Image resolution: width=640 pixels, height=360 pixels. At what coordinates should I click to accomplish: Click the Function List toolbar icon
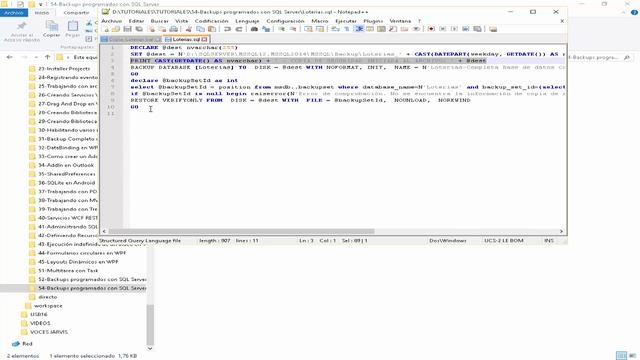click(x=393, y=29)
